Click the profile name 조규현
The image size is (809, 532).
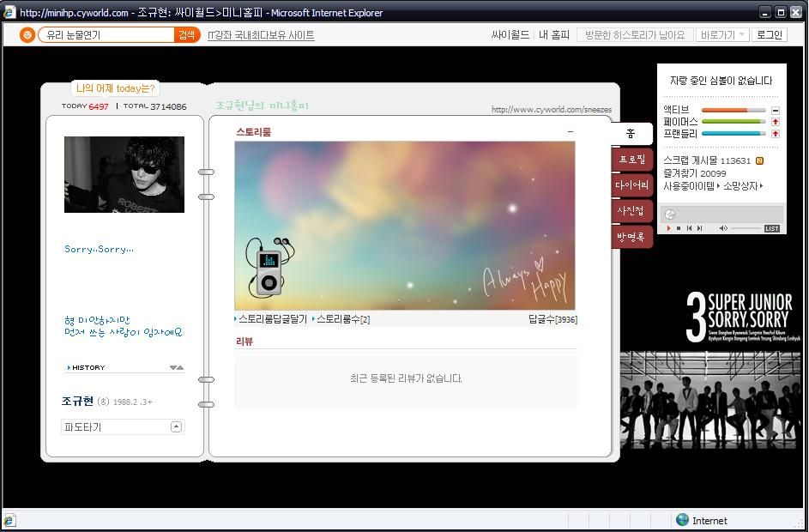77,401
